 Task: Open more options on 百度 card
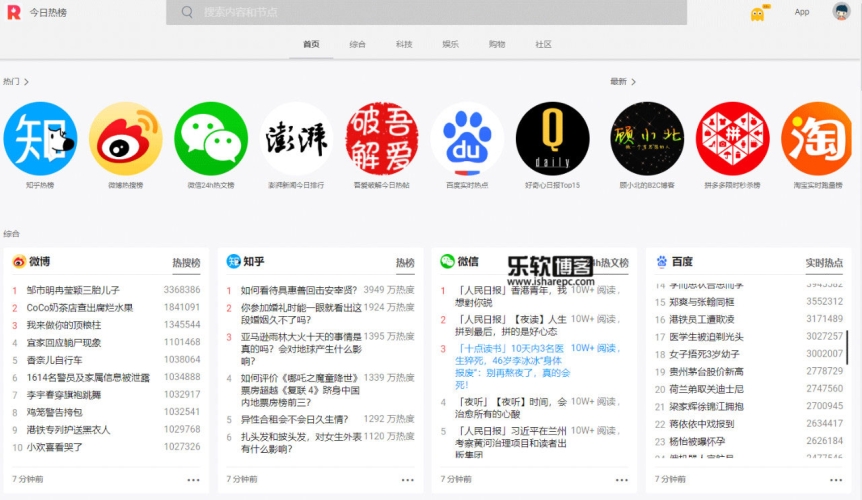(x=836, y=480)
